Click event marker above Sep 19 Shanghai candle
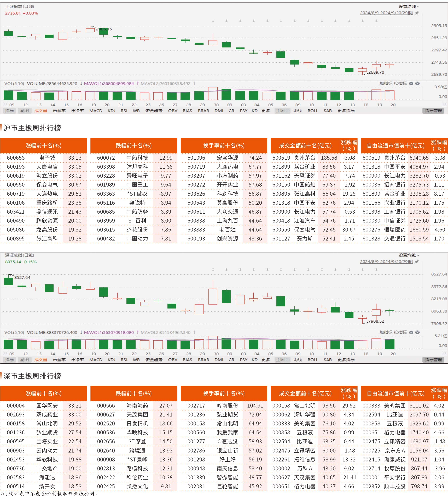The width and height of the screenshot is (448, 500). [x=376, y=21]
